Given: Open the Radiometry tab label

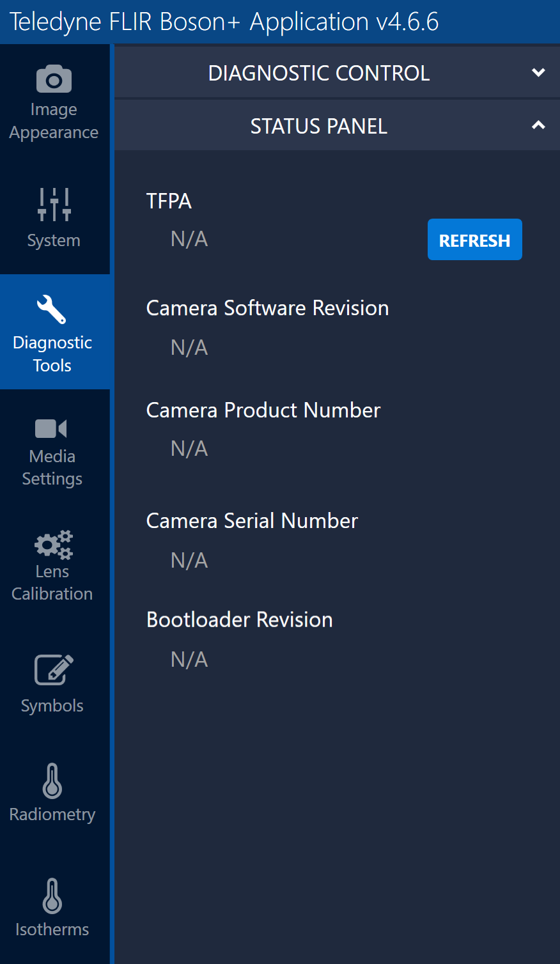Looking at the screenshot, I should (52, 814).
